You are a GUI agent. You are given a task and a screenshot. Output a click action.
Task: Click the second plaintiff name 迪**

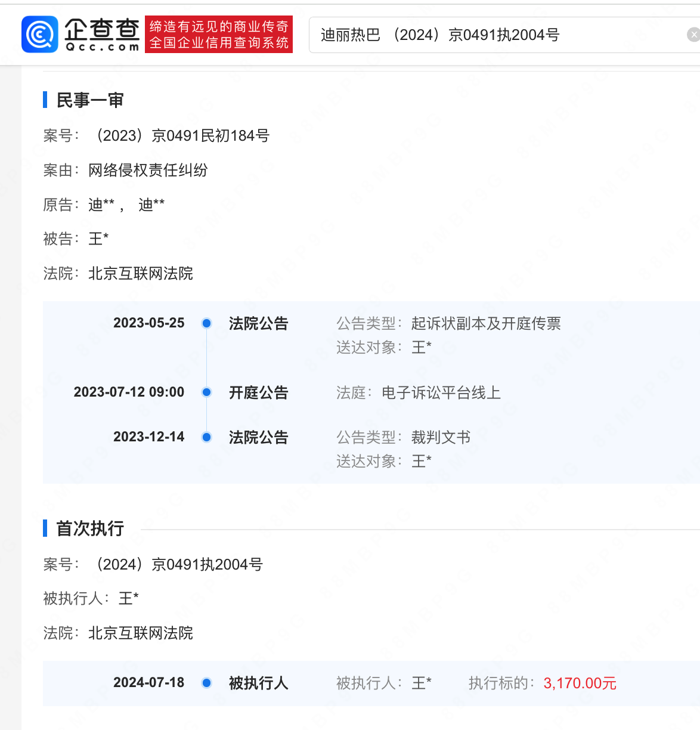[x=151, y=205]
